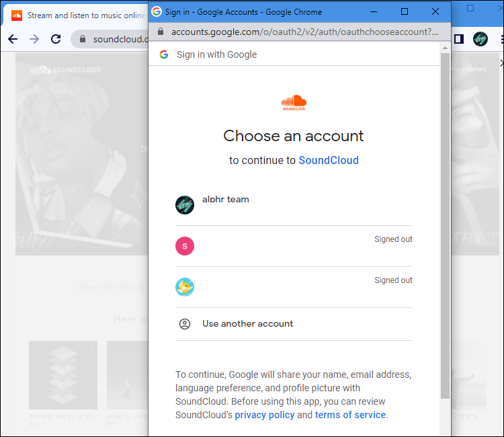
Task: Click the Google G logo beside Sign in with Google
Action: click(x=164, y=54)
